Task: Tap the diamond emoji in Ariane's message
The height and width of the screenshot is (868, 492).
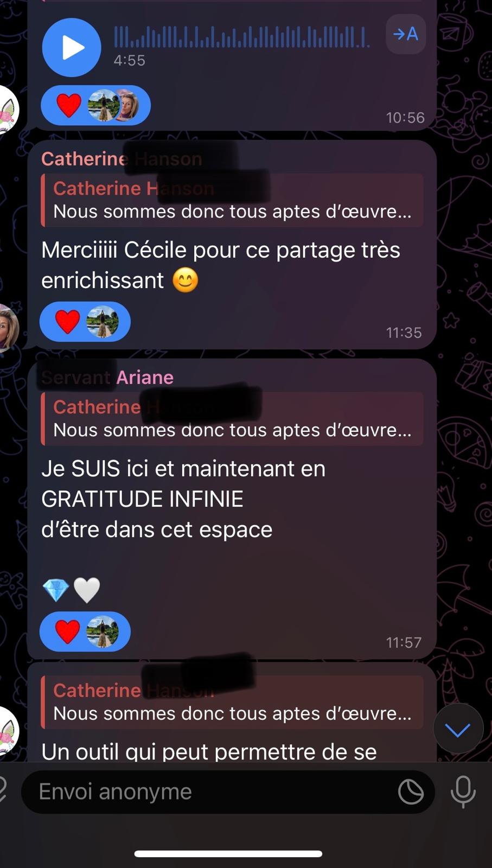Action: 55,590
